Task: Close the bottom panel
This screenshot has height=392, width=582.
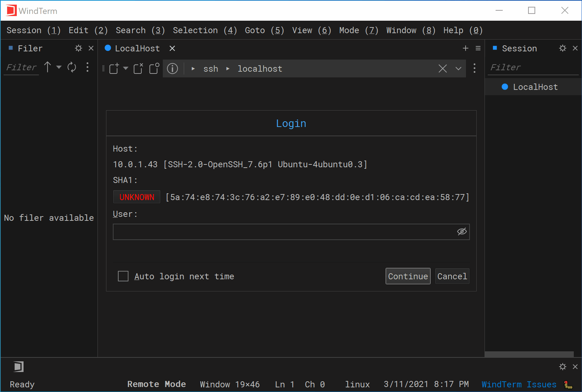Action: (x=575, y=367)
